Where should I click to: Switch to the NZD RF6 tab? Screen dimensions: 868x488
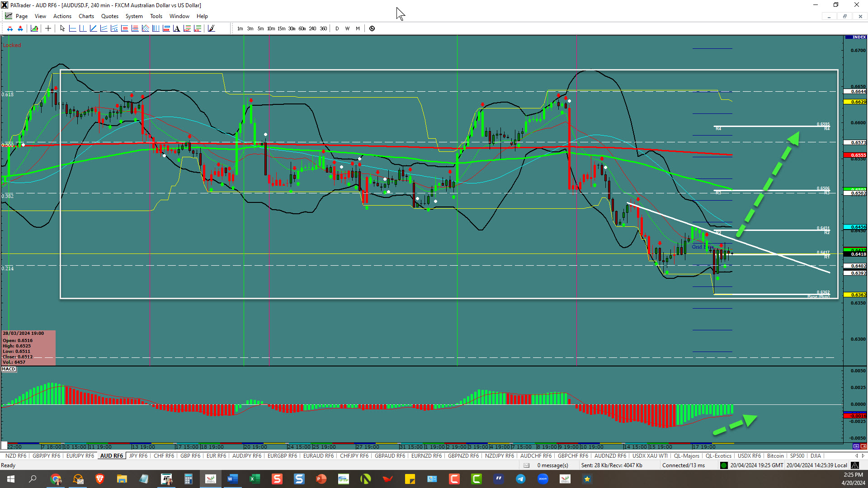click(x=16, y=456)
